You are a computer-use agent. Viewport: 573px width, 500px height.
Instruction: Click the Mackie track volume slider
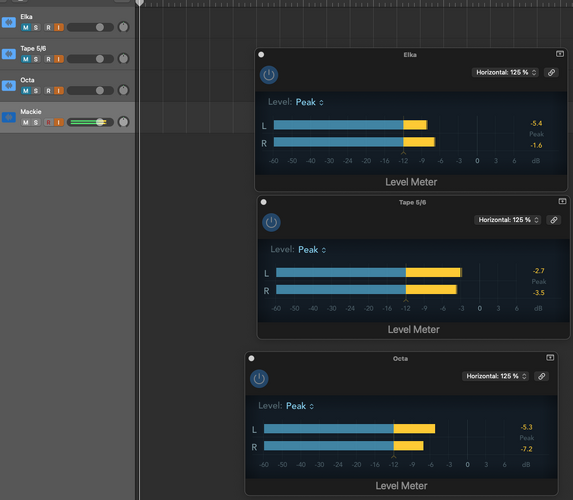tap(90, 122)
